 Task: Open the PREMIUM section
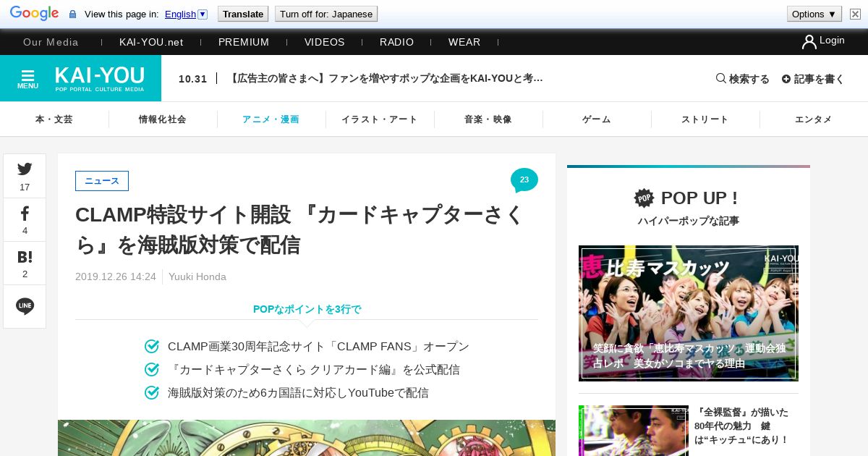point(244,42)
